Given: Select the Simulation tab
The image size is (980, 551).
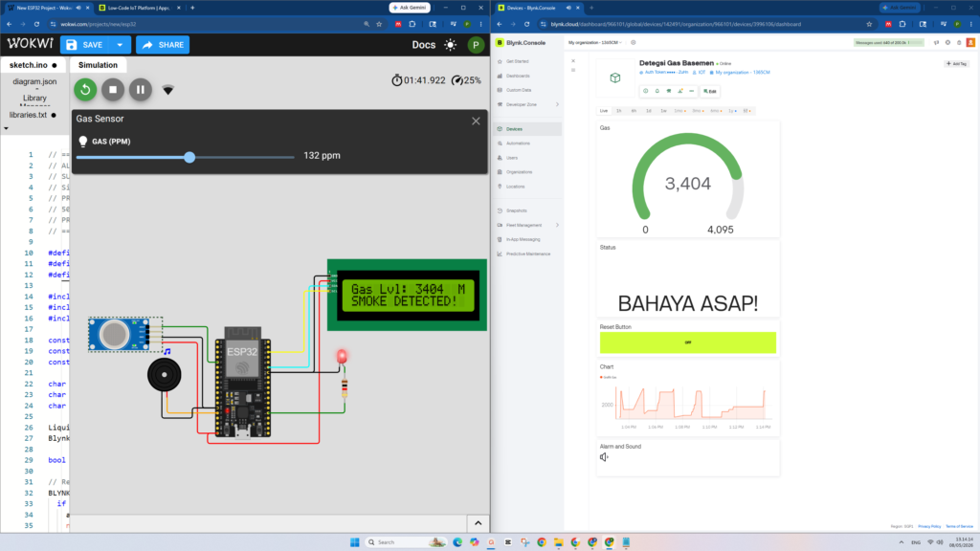Looking at the screenshot, I should pos(98,65).
